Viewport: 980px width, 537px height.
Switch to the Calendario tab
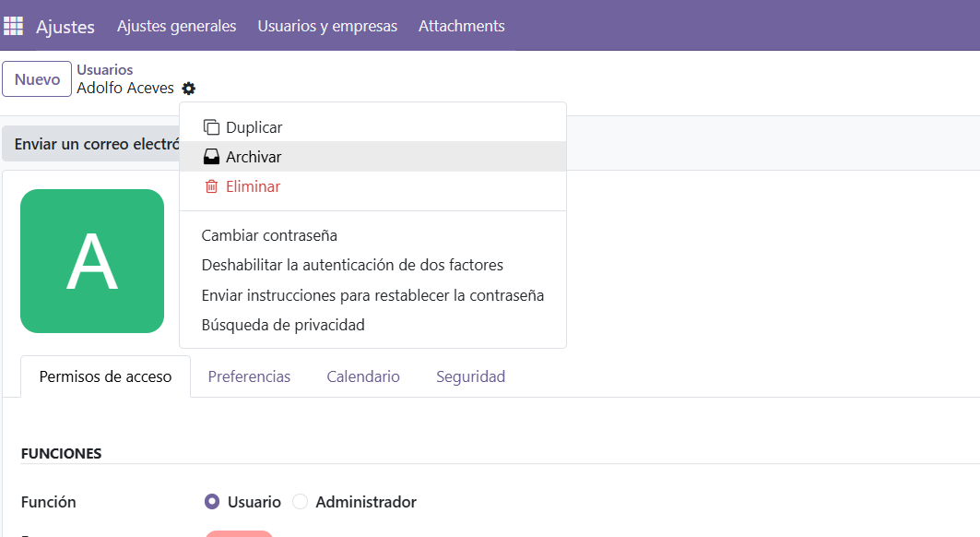coord(363,376)
